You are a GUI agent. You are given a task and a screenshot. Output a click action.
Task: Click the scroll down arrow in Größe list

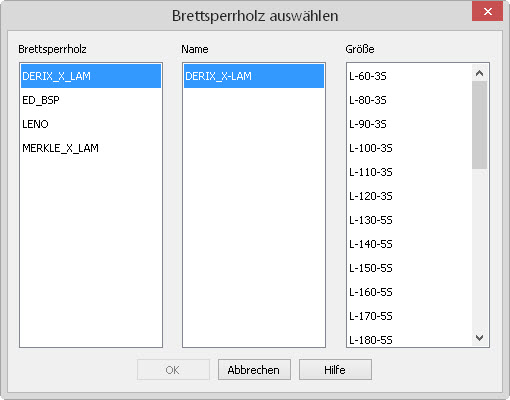tap(479, 338)
